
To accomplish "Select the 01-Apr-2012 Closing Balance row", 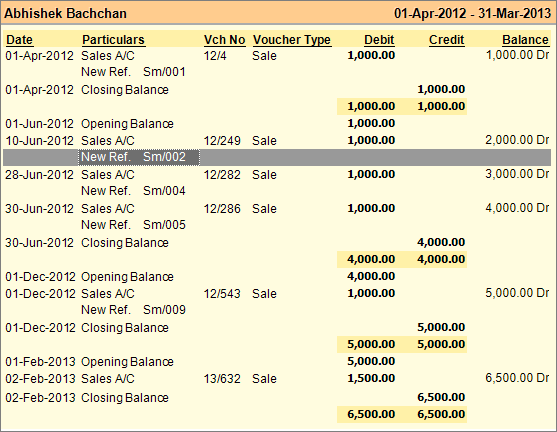I will point(277,90).
